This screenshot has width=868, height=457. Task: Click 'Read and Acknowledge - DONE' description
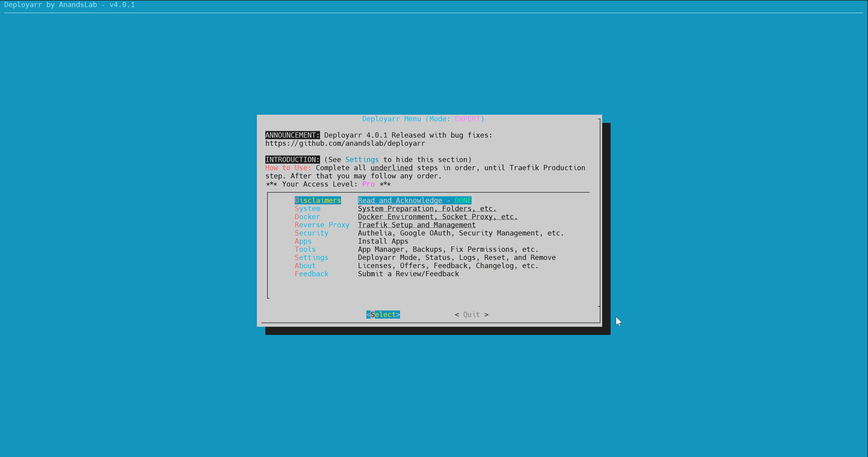pyautogui.click(x=414, y=200)
